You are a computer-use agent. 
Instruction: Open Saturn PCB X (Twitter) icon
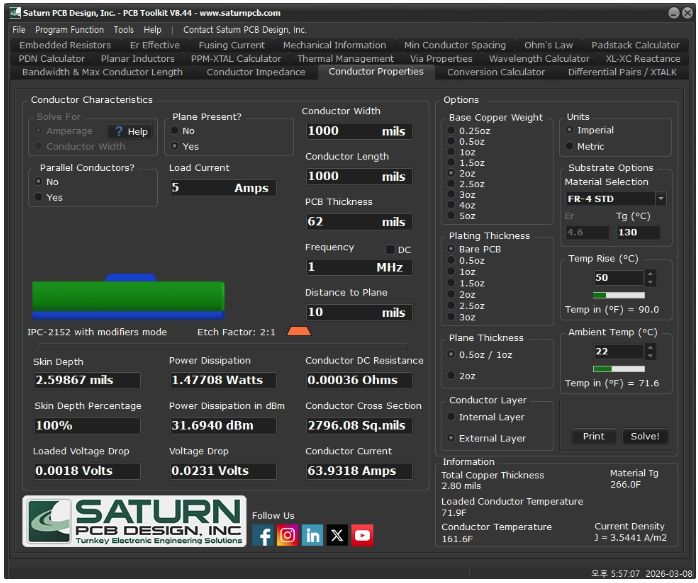337,535
